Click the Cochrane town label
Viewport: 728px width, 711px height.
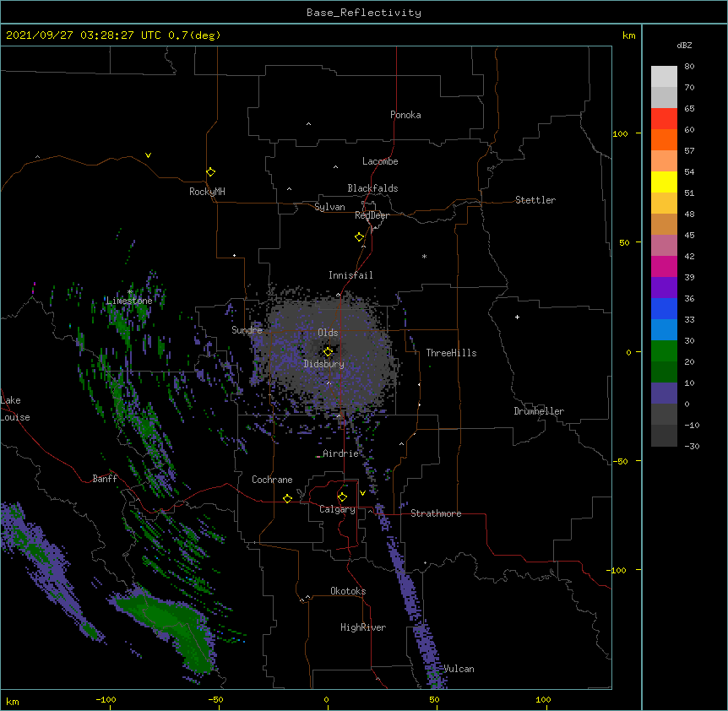pos(272,480)
